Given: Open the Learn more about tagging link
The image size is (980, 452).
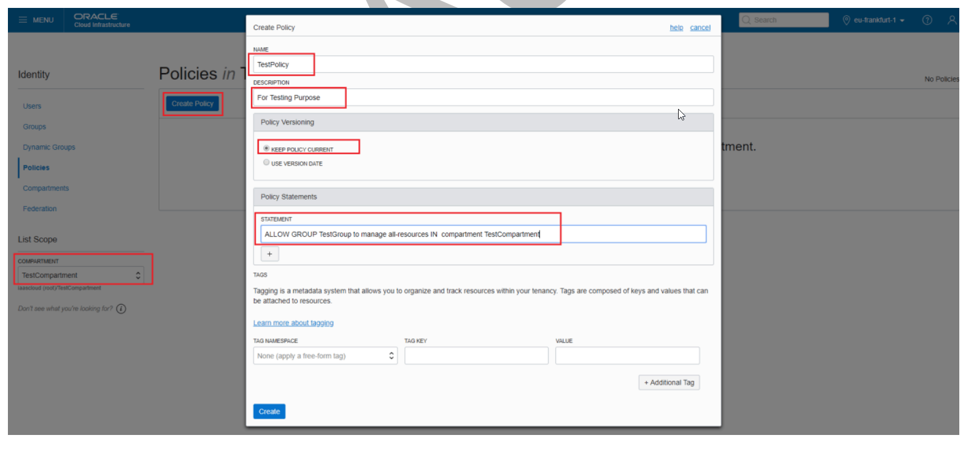Looking at the screenshot, I should [293, 323].
